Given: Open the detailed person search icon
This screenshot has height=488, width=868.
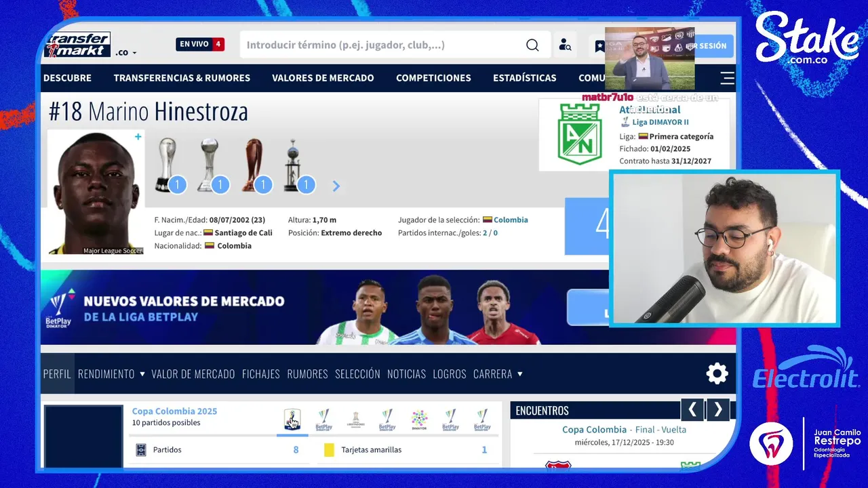Looking at the screenshot, I should pyautogui.click(x=565, y=45).
